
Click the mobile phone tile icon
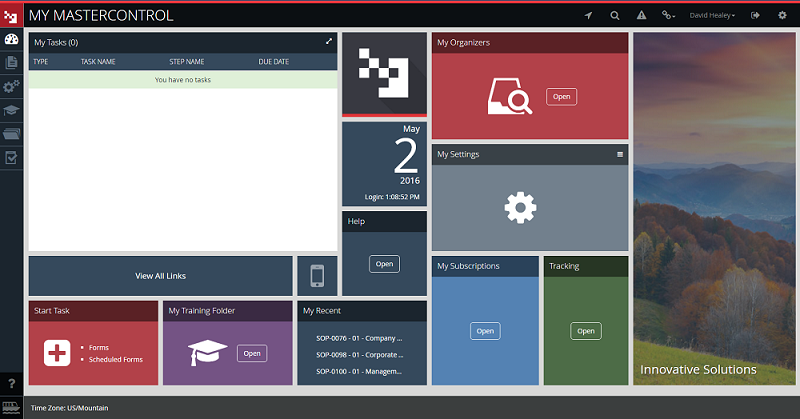coord(317,276)
